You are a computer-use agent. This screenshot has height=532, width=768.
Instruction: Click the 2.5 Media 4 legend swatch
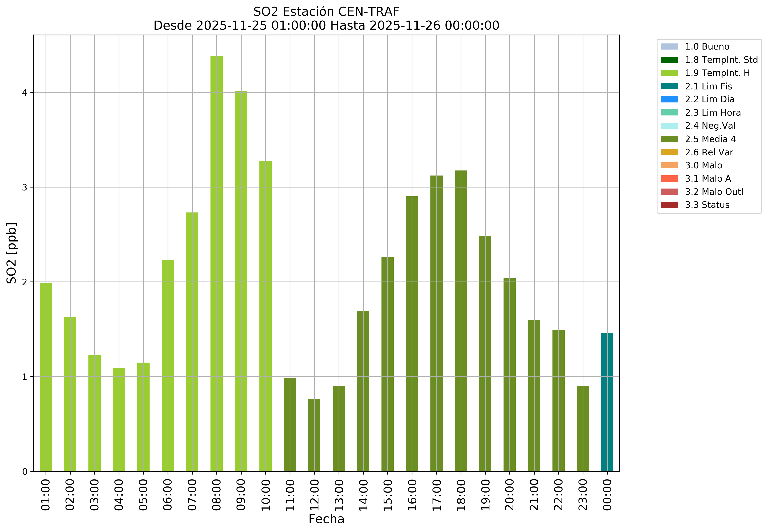pos(669,139)
